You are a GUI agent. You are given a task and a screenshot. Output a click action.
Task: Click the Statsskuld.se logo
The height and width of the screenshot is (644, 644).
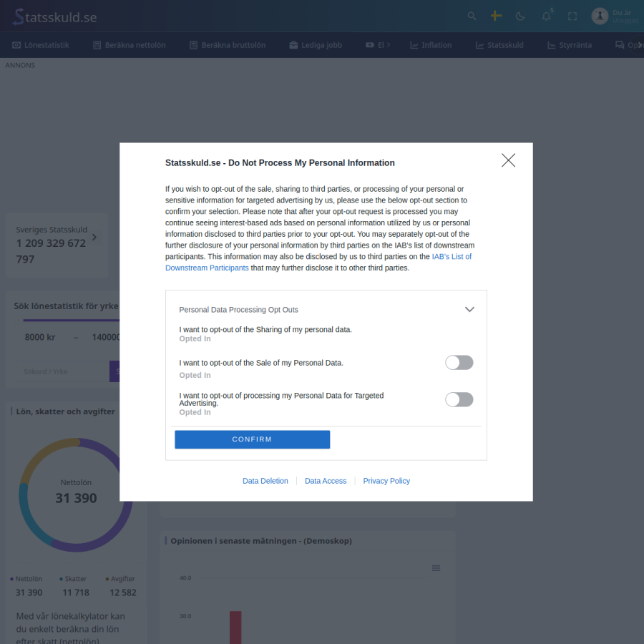[x=55, y=17]
